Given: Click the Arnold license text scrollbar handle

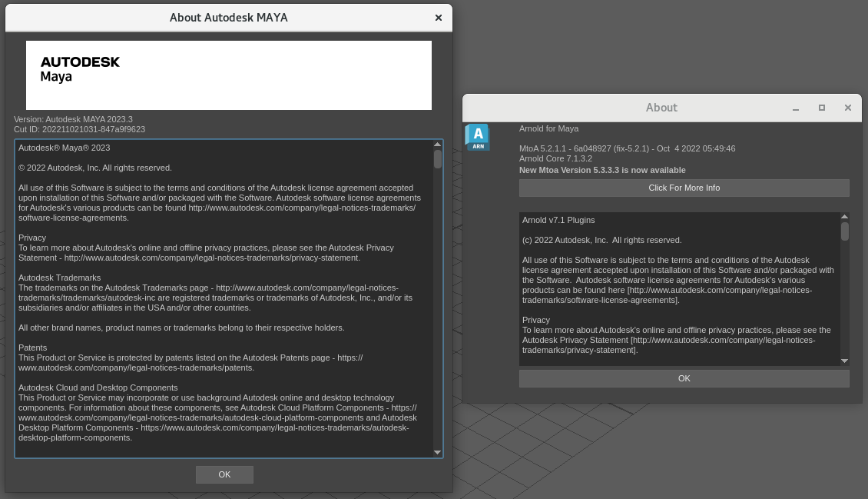Looking at the screenshot, I should click(x=844, y=231).
